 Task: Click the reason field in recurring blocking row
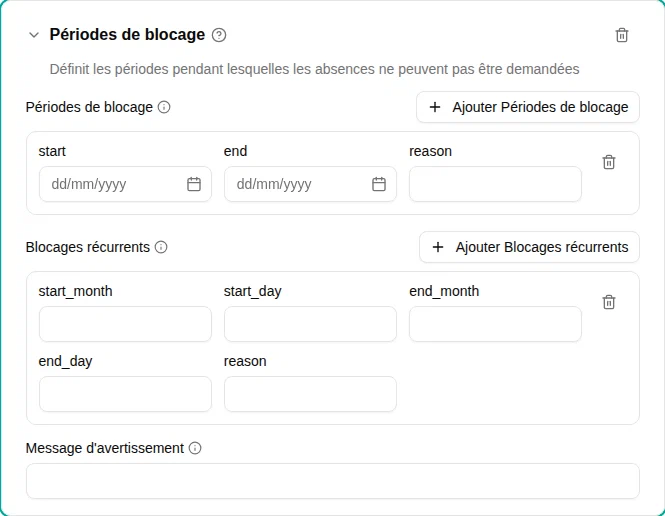point(310,394)
